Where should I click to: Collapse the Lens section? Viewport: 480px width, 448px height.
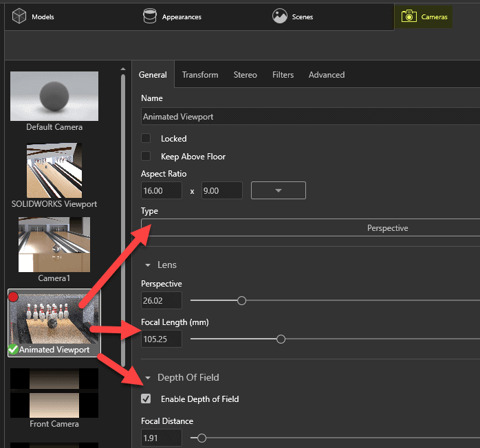[x=147, y=265]
